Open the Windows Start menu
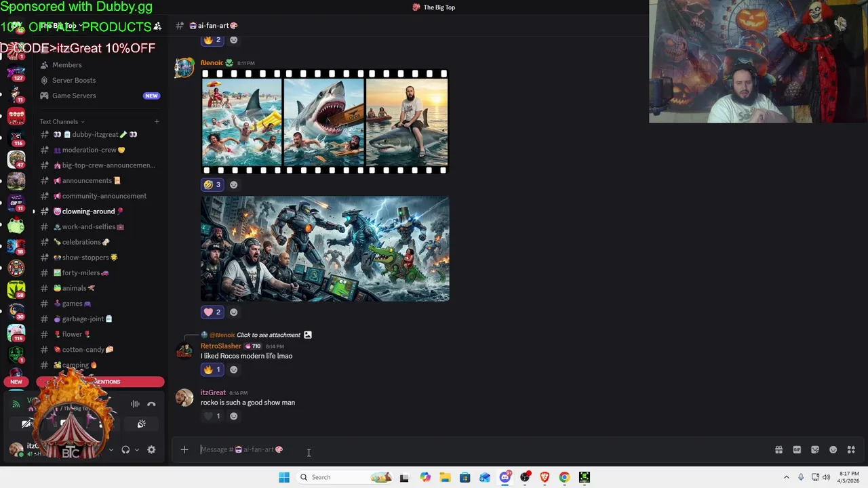Viewport: 868px width, 488px height. tap(284, 477)
